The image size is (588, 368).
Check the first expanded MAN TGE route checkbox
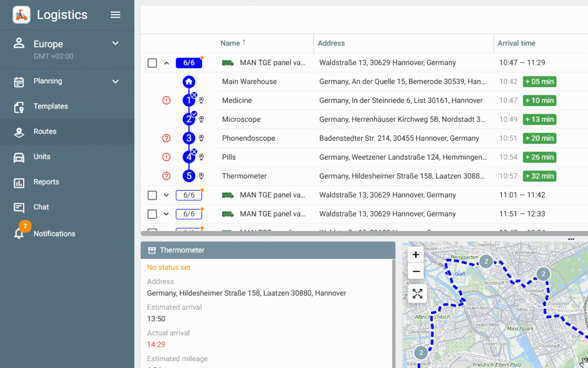click(x=152, y=63)
